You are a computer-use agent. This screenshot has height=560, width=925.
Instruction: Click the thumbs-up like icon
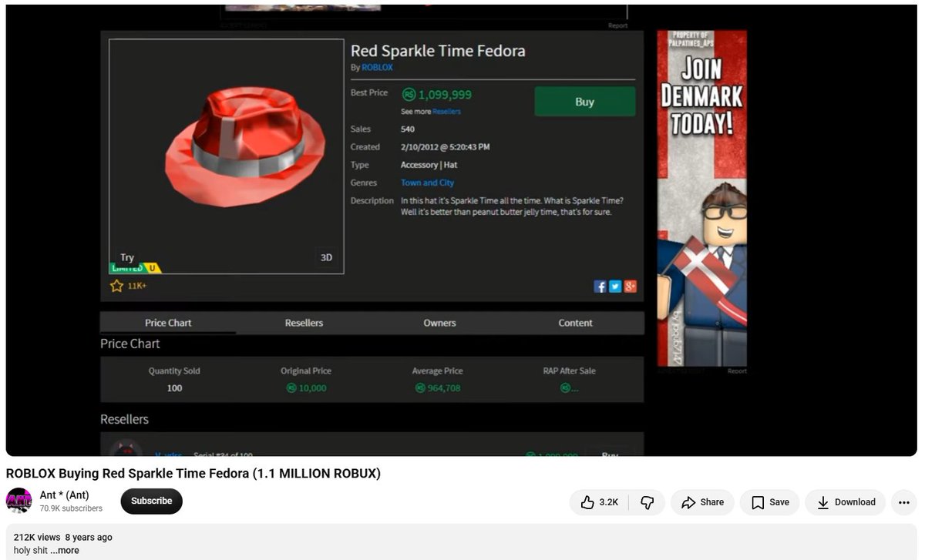(x=587, y=502)
